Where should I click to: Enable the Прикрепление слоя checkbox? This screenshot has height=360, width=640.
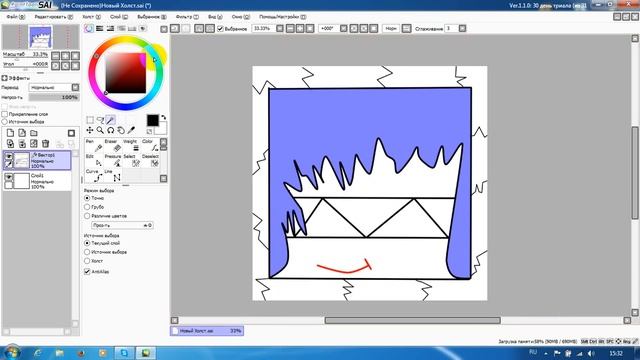click(x=5, y=114)
